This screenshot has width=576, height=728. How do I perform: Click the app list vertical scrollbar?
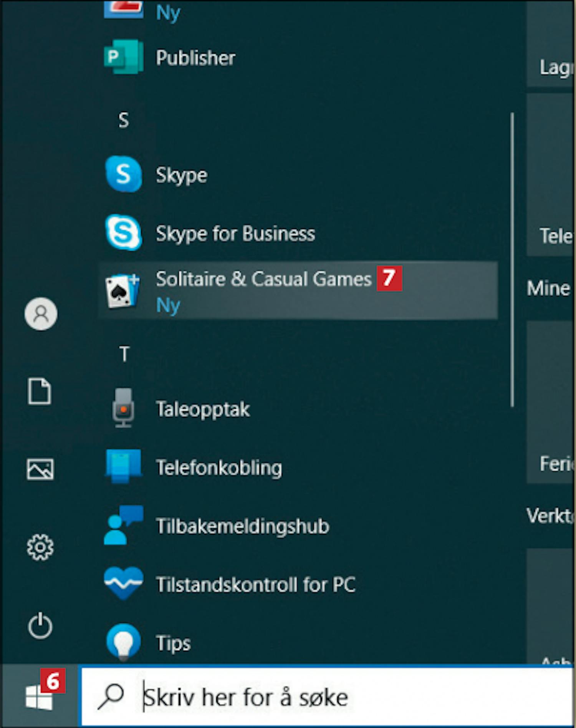(x=512, y=260)
